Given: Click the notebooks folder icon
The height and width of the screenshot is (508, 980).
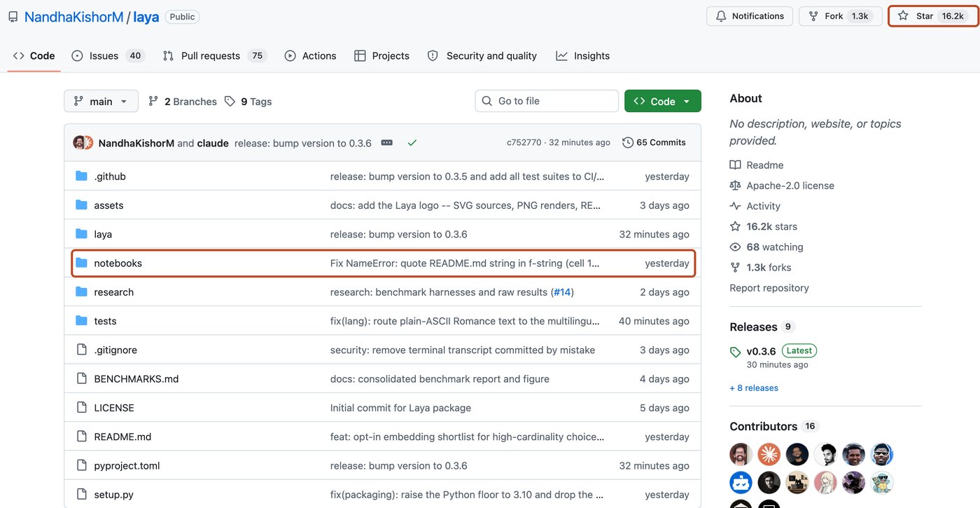Looking at the screenshot, I should tap(81, 263).
